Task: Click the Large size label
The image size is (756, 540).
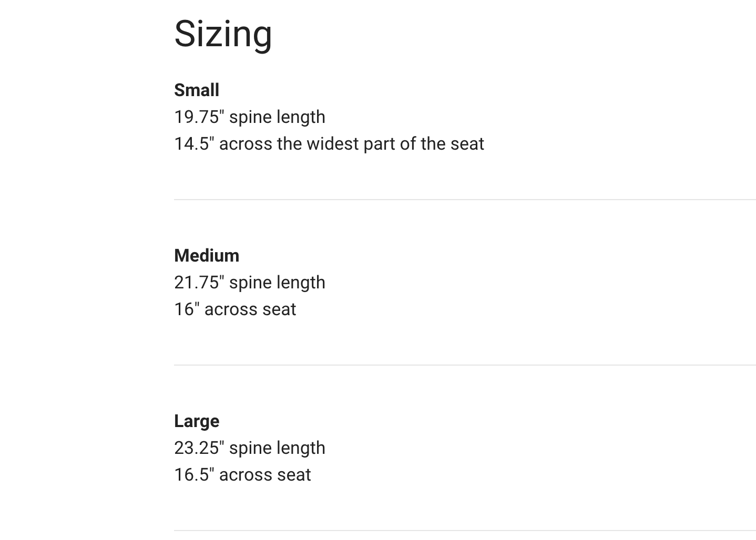Action: 197,421
